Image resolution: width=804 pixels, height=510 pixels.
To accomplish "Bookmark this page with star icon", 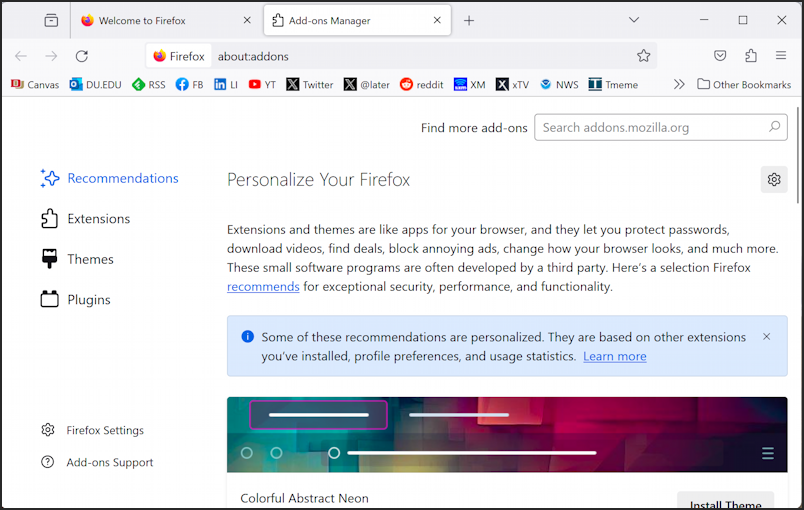I will pyautogui.click(x=644, y=56).
